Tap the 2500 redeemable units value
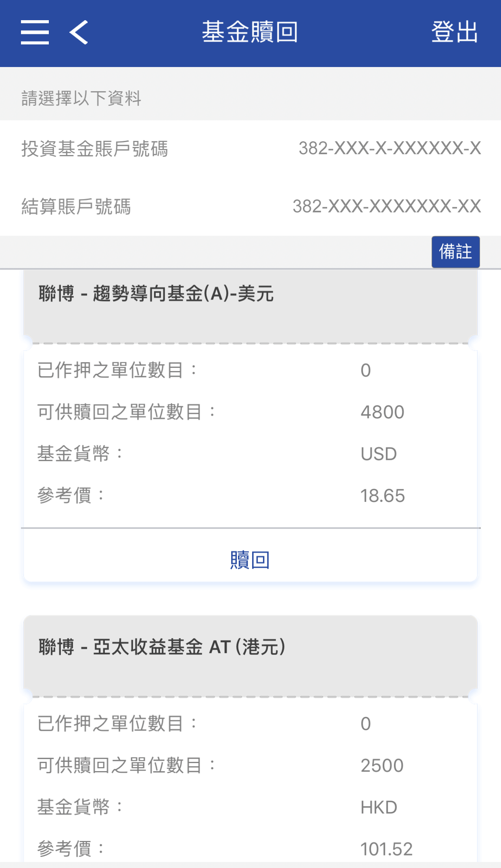Image resolution: width=501 pixels, height=868 pixels. (382, 765)
